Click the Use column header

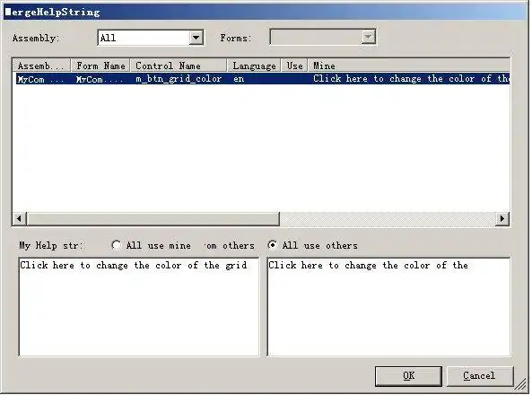pos(294,66)
